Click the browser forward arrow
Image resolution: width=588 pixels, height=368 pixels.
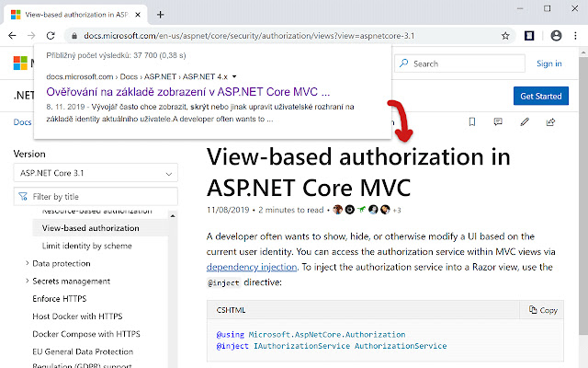tap(31, 36)
